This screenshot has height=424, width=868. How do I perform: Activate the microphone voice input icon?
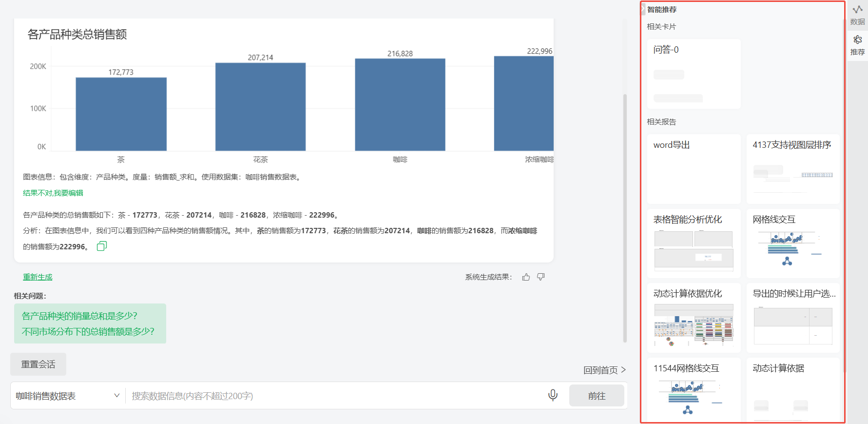[553, 395]
